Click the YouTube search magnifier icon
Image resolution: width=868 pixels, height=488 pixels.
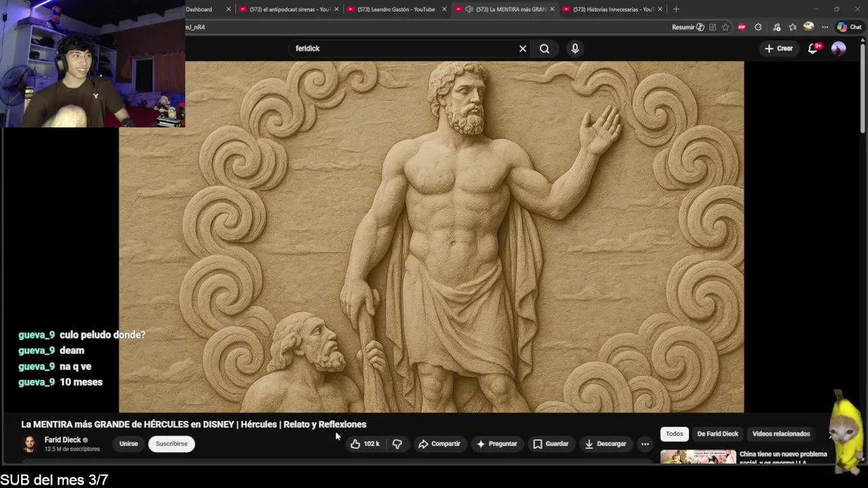click(545, 49)
